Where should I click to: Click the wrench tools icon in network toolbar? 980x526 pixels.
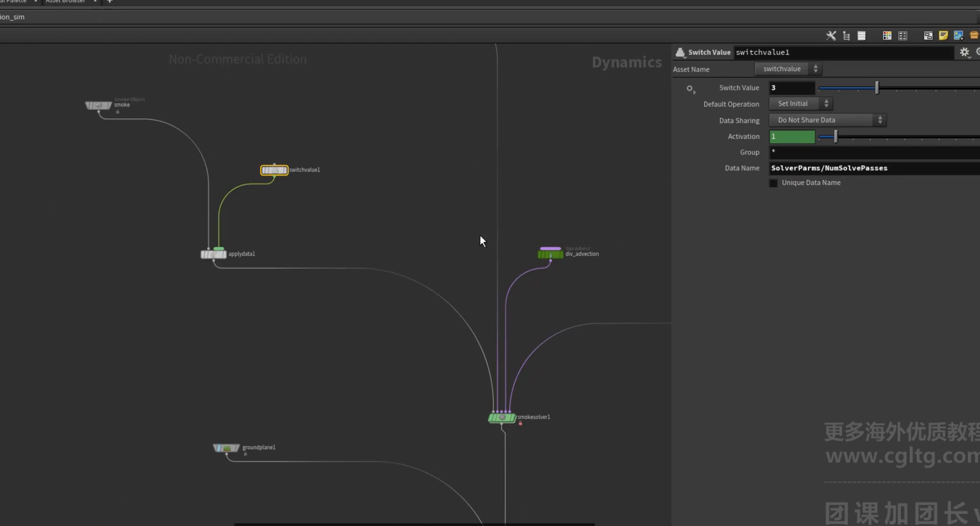[831, 36]
